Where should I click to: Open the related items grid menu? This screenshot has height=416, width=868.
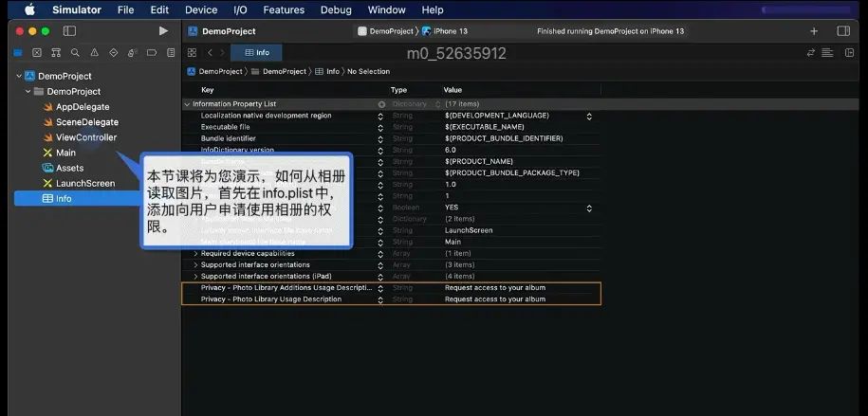[x=192, y=52]
